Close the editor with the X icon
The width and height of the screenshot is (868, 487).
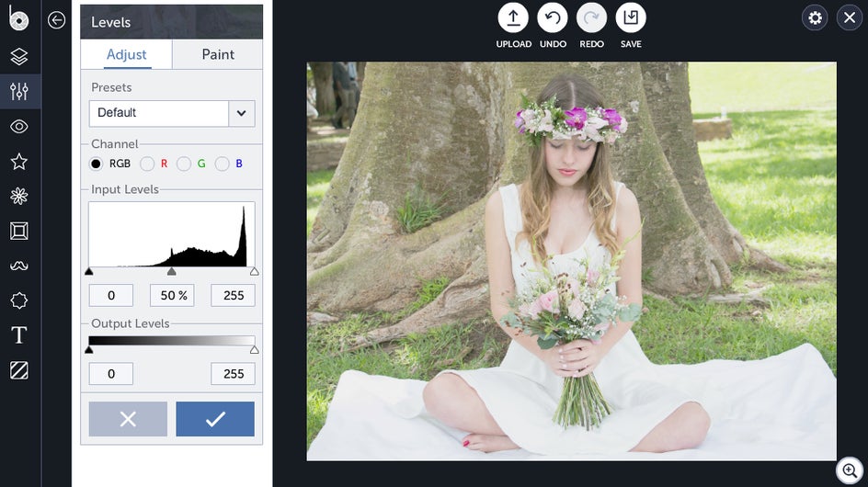click(850, 17)
